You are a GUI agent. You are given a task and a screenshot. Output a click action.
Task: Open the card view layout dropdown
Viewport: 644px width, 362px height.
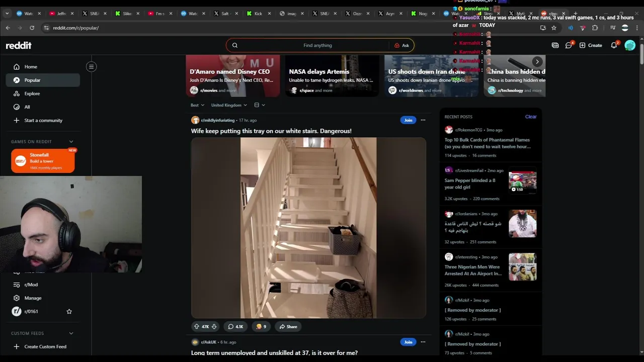click(x=259, y=105)
